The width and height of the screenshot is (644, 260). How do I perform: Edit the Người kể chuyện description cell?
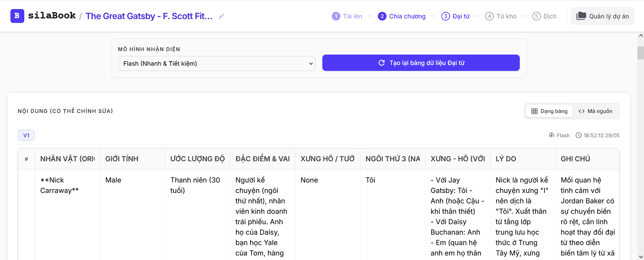coord(263,215)
